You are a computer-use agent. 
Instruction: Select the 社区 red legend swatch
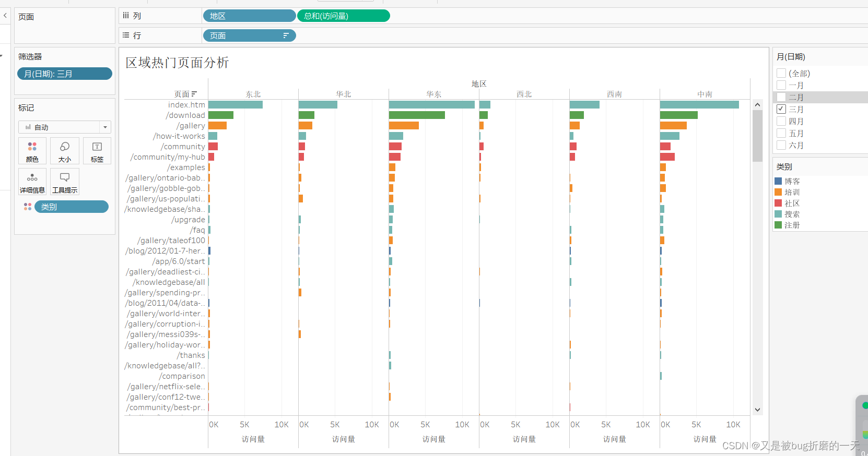pyautogui.click(x=778, y=203)
